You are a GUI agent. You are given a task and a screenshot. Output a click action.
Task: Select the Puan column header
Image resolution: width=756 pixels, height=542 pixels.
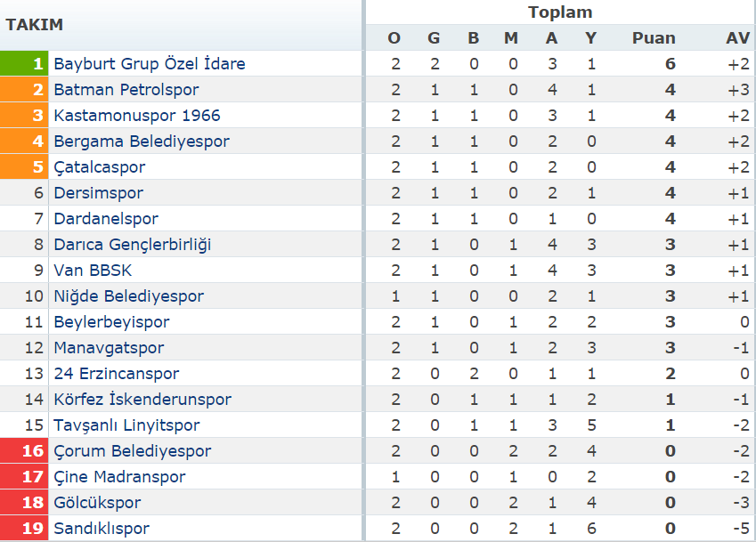point(654,38)
